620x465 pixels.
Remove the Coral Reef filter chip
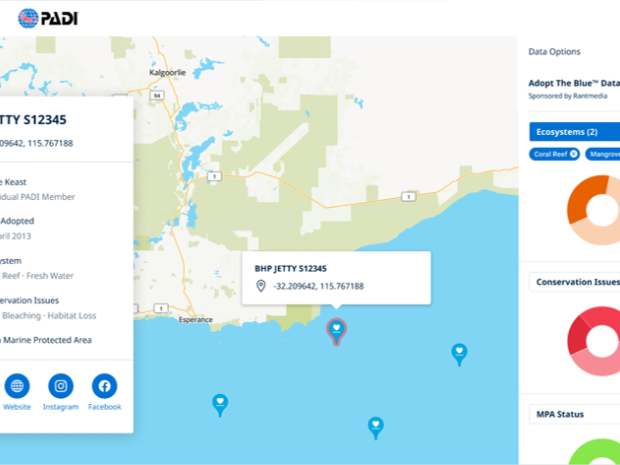coord(573,154)
